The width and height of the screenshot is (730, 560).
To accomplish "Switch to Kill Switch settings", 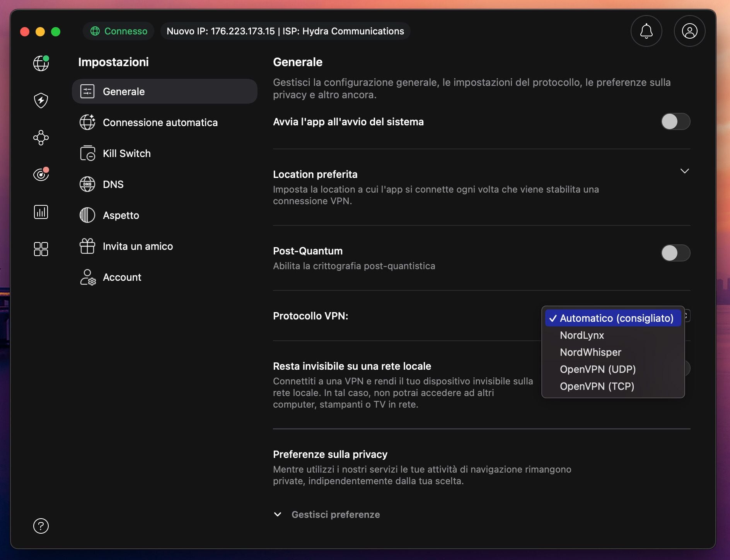I will [x=126, y=153].
